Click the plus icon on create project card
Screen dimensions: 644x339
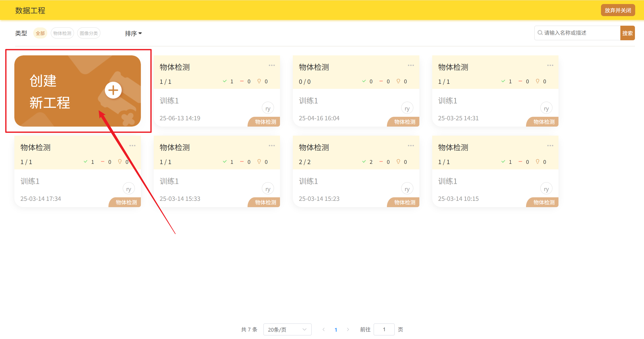[x=113, y=90]
